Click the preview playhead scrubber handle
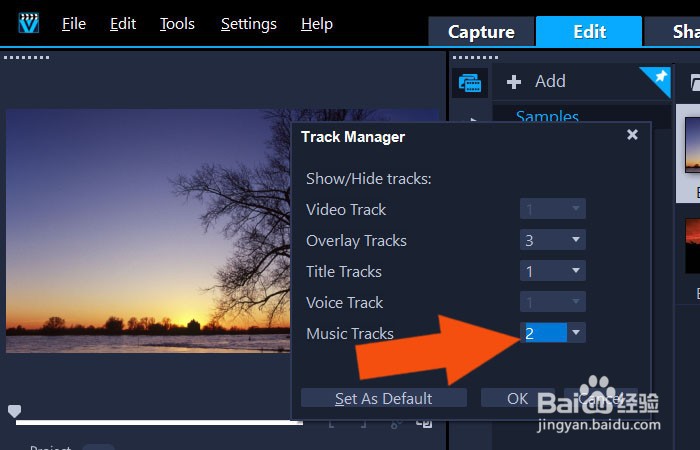Screen dimensions: 700x450 click(x=14, y=411)
